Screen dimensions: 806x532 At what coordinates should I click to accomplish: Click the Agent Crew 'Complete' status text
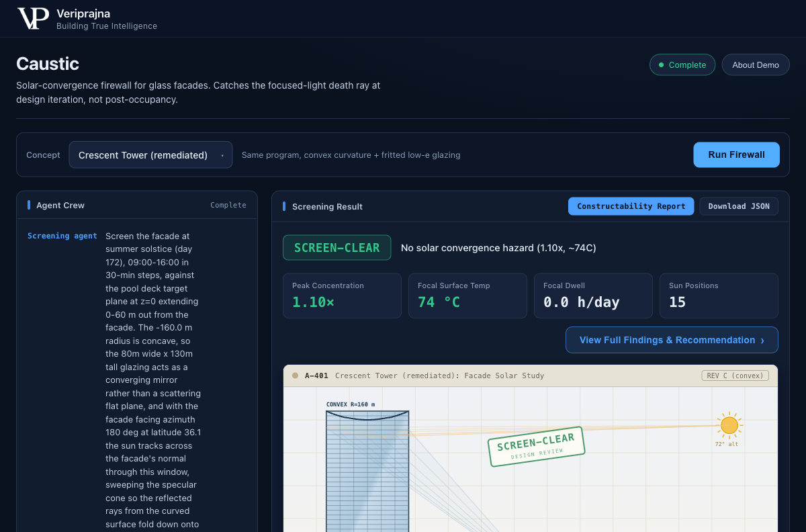click(228, 205)
